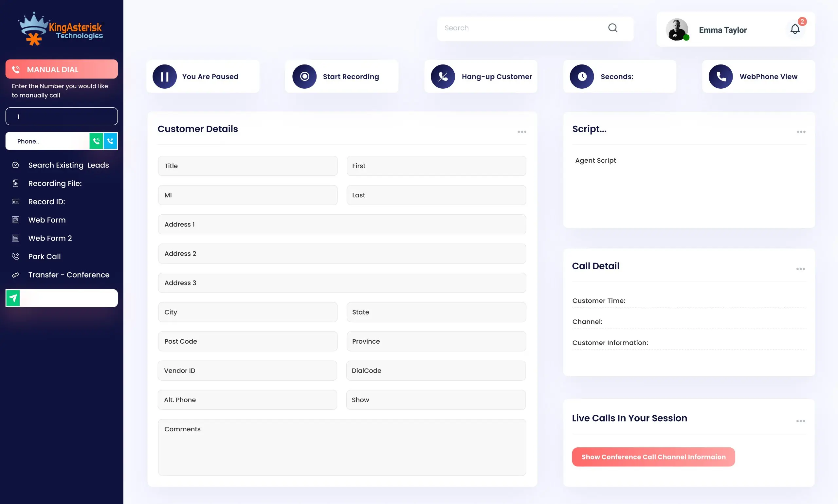The height and width of the screenshot is (504, 838).
Task: Click the search magnifier icon
Action: (612, 28)
